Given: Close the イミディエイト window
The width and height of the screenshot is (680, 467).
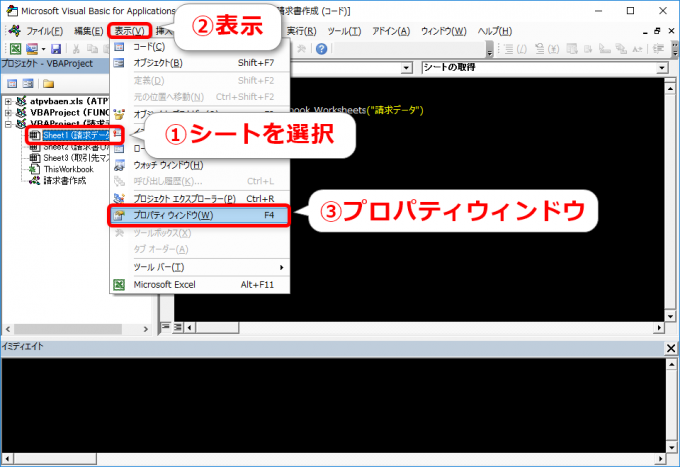Looking at the screenshot, I should [670, 348].
